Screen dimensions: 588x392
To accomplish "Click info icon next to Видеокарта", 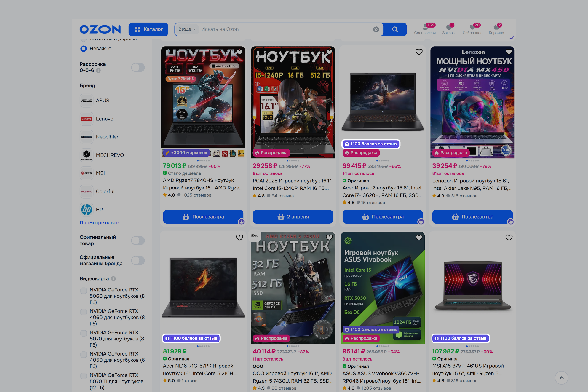I will [x=114, y=279].
